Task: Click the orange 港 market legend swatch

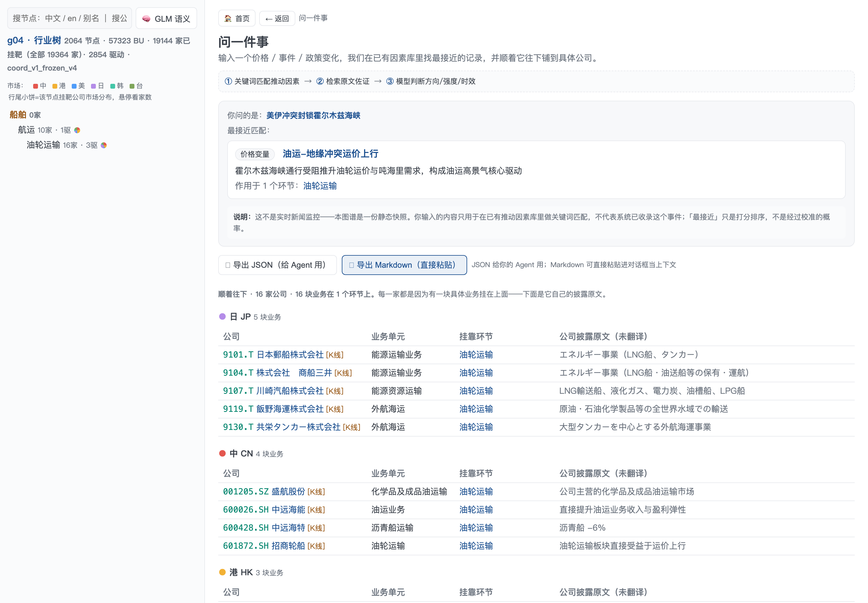Action: tap(55, 86)
